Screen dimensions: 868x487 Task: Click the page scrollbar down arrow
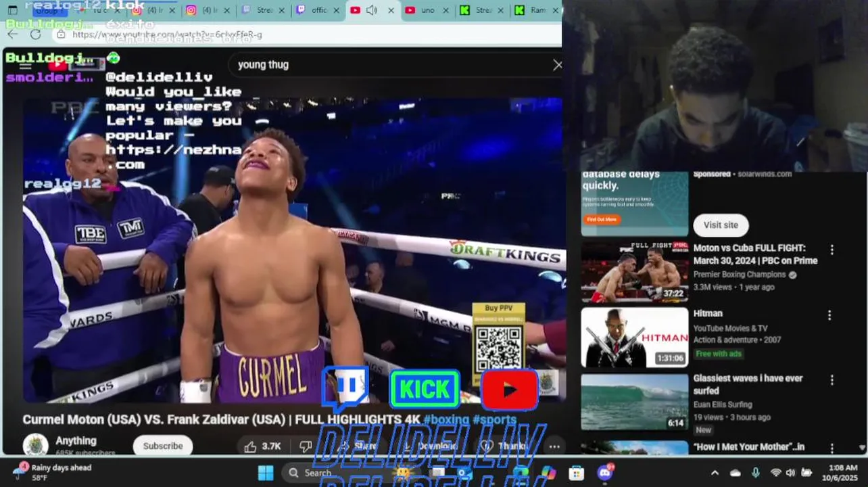pos(863,448)
